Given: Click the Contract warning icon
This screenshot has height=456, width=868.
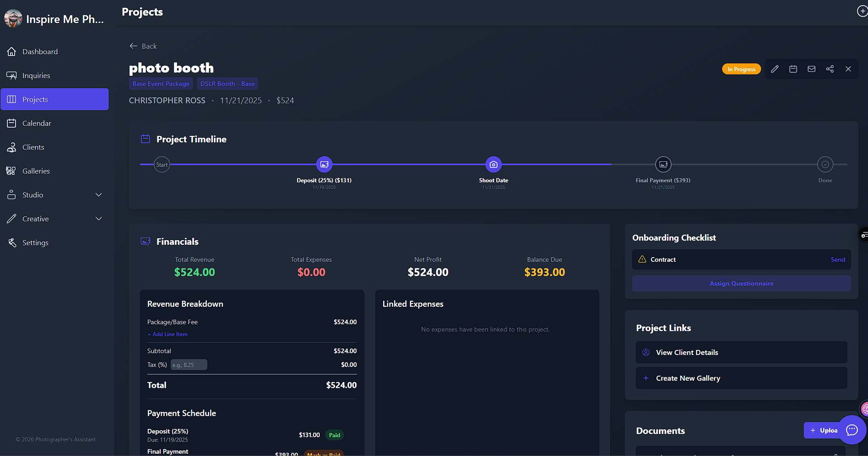Looking at the screenshot, I should [642, 259].
